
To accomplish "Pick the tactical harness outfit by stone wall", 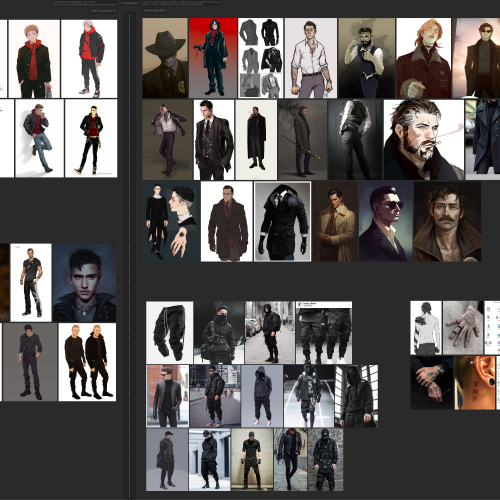I will click(x=326, y=459).
